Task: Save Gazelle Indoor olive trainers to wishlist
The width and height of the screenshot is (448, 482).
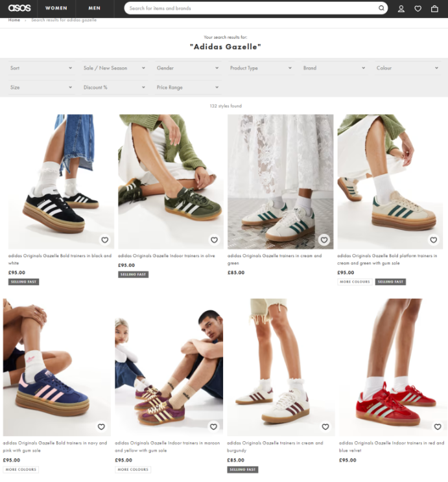Action: coord(214,240)
